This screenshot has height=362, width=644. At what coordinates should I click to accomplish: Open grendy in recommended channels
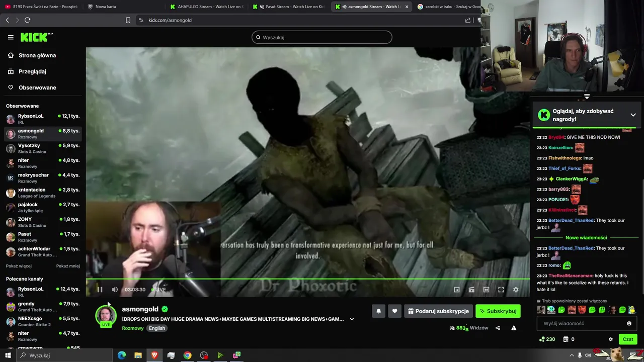coord(43,307)
